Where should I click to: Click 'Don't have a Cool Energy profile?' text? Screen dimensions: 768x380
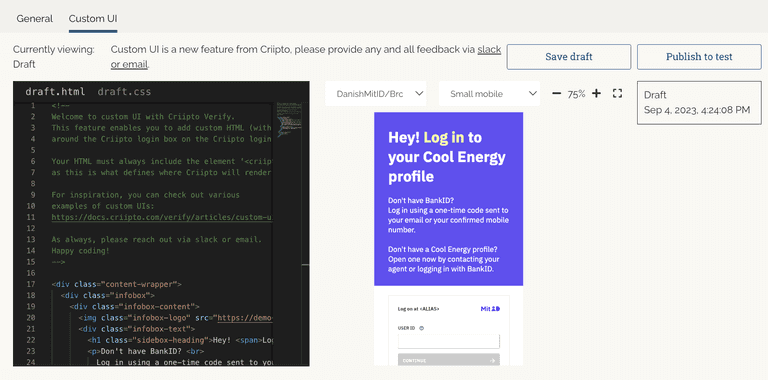click(444, 249)
